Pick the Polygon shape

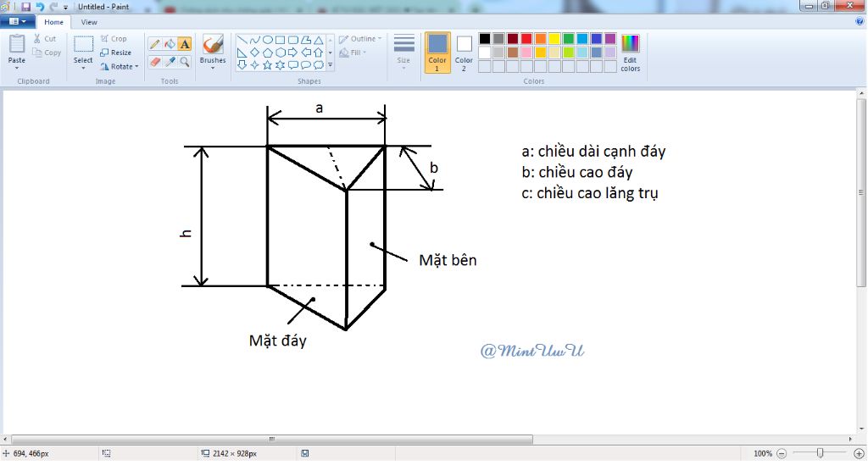[x=305, y=40]
